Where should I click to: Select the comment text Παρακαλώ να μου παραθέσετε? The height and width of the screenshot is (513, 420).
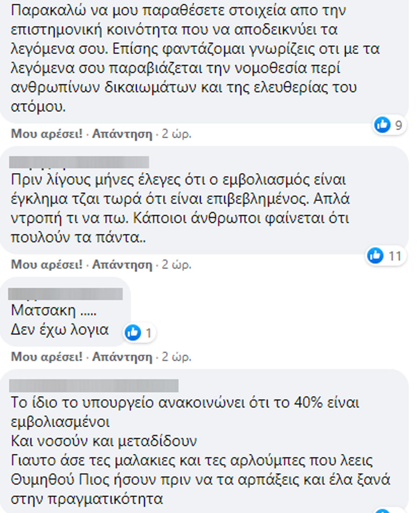(x=195, y=58)
